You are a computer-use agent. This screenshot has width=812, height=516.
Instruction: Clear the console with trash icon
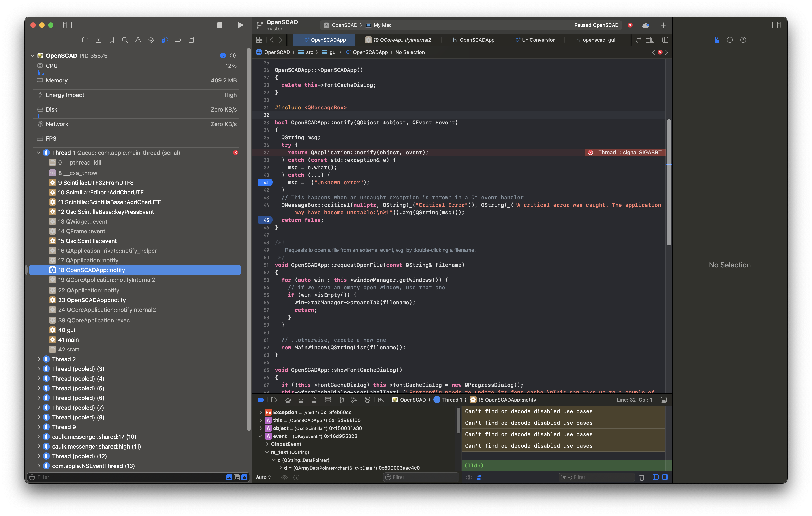642,477
